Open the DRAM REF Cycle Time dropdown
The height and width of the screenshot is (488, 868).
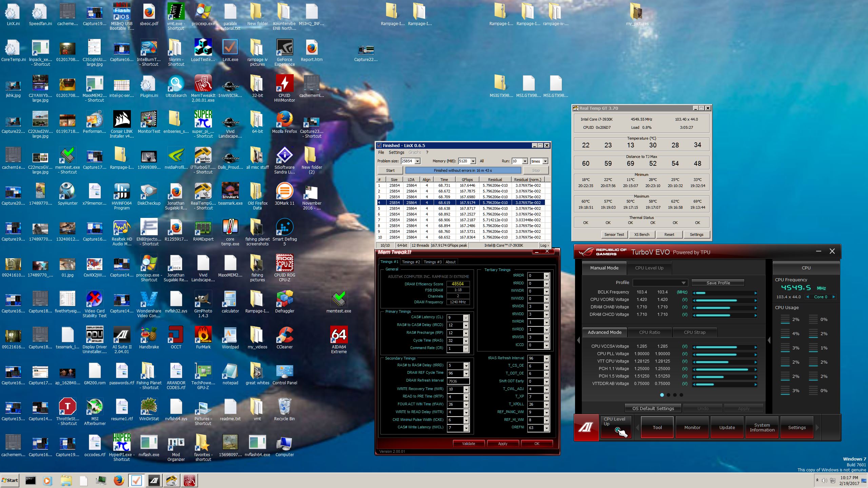[466, 373]
